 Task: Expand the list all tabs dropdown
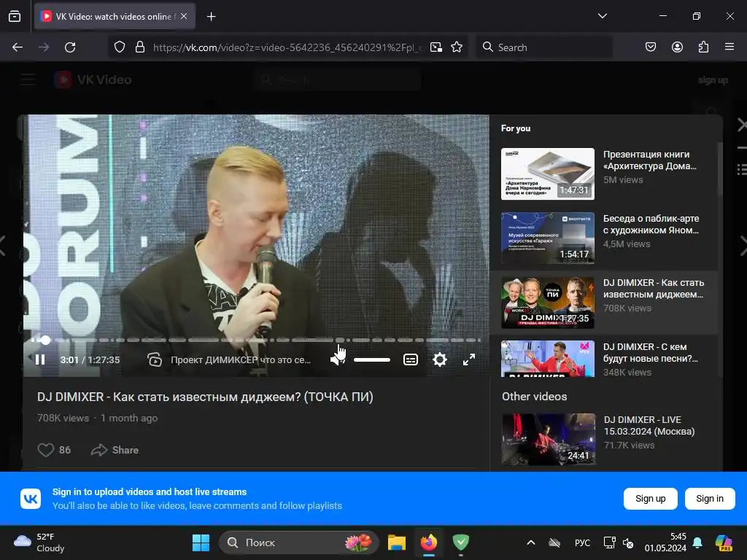click(x=603, y=16)
